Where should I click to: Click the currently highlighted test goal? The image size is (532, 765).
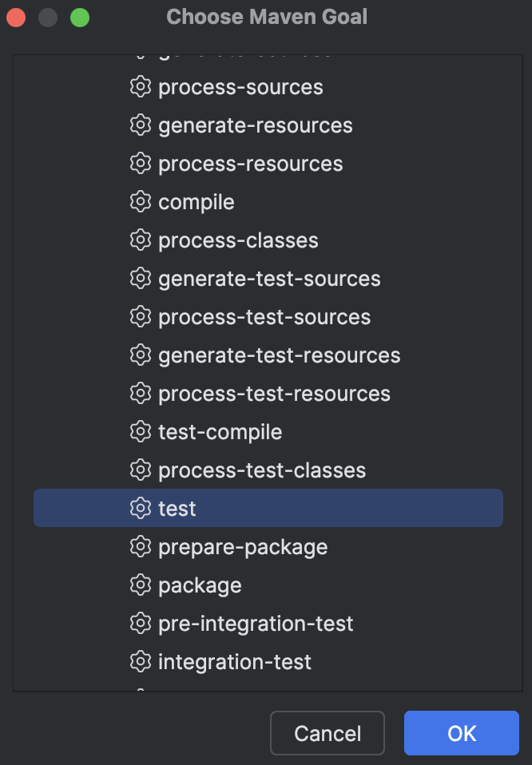tap(177, 508)
